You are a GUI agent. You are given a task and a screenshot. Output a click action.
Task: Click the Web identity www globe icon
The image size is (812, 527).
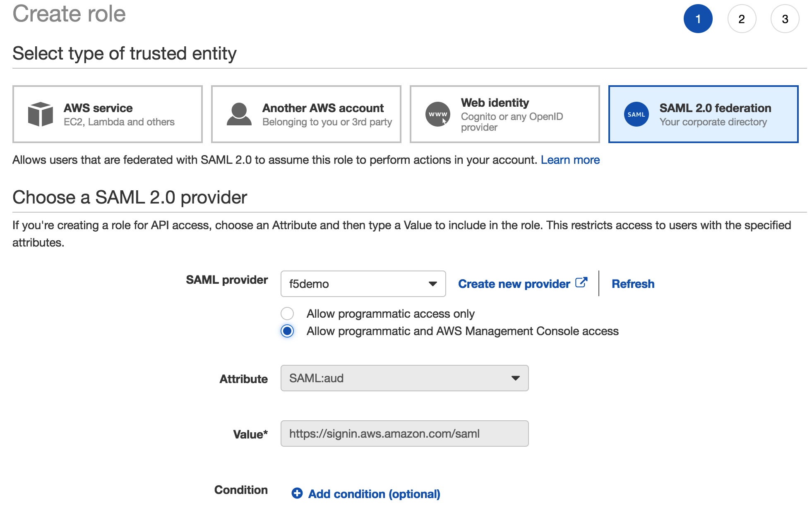pos(438,114)
